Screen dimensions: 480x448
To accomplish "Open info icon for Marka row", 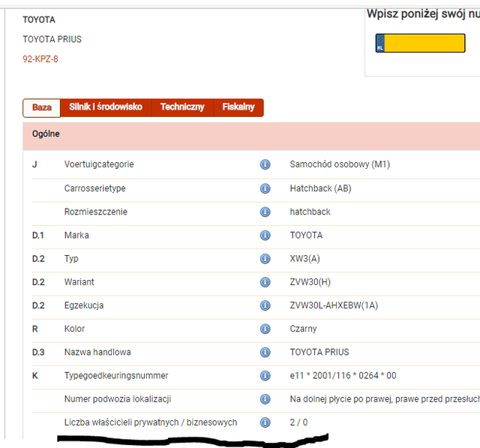I will click(265, 236).
